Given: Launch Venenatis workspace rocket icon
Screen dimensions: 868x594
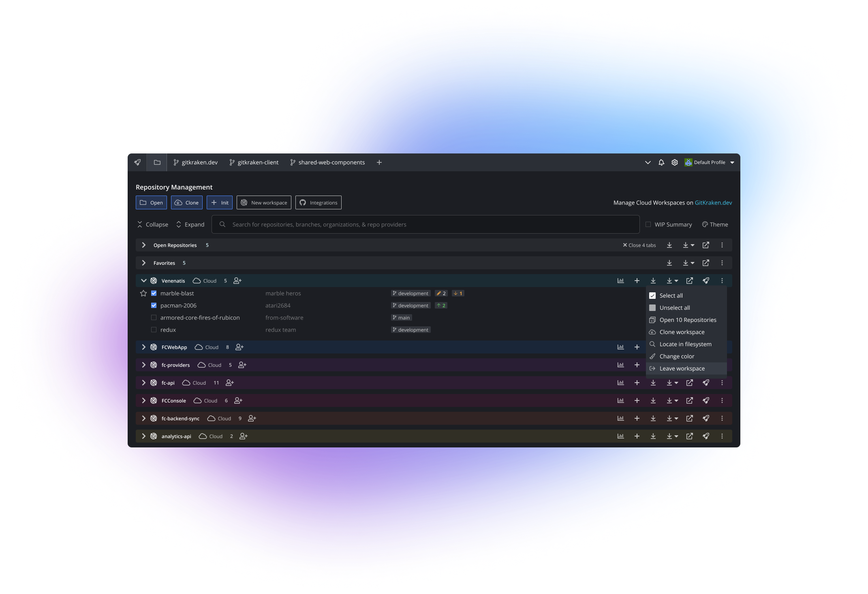Looking at the screenshot, I should pos(706,281).
